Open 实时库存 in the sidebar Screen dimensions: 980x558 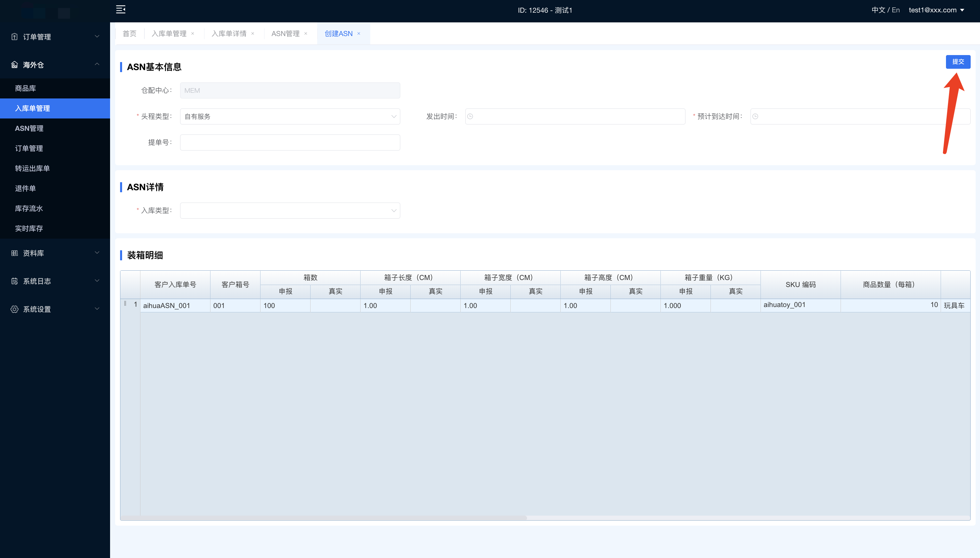(55, 228)
